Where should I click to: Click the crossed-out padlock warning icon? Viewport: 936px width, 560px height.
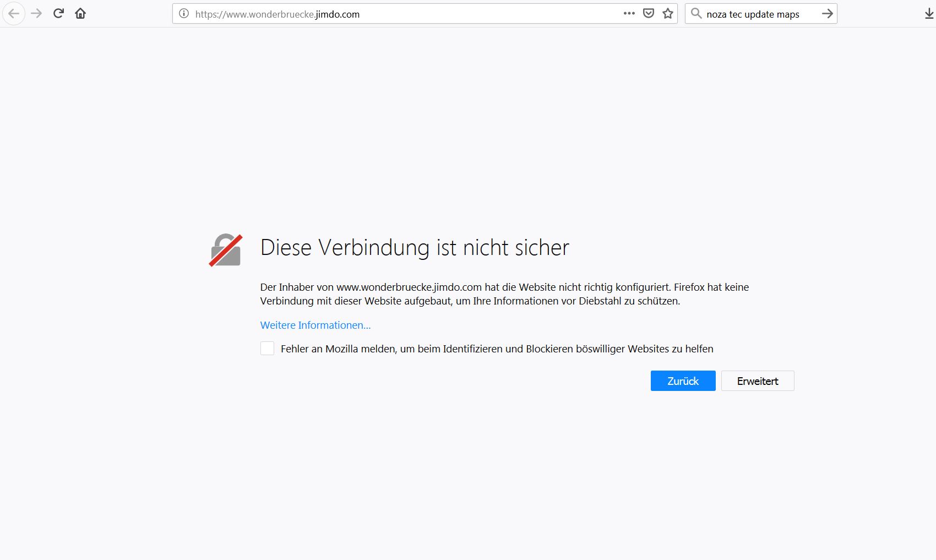[x=226, y=250]
